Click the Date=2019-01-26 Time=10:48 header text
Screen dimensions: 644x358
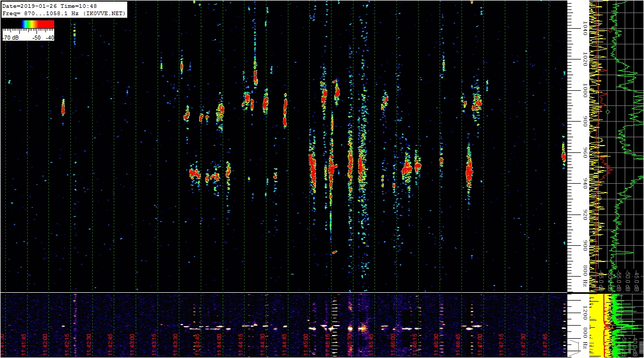(x=50, y=6)
